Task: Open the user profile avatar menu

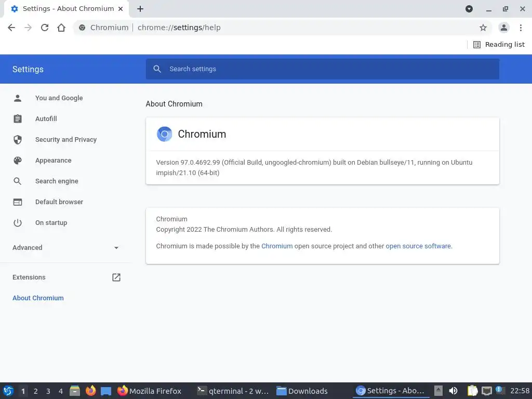Action: coord(504,28)
